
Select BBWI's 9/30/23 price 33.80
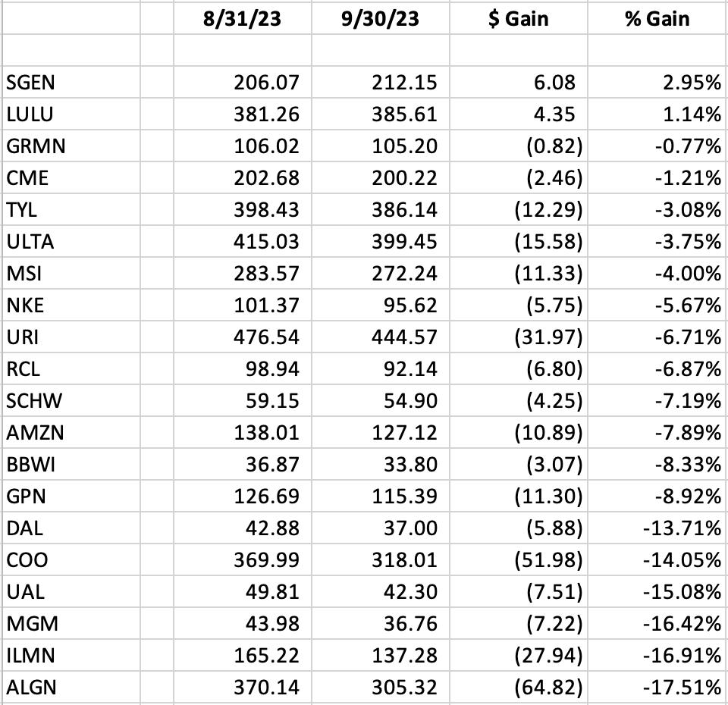(380, 465)
